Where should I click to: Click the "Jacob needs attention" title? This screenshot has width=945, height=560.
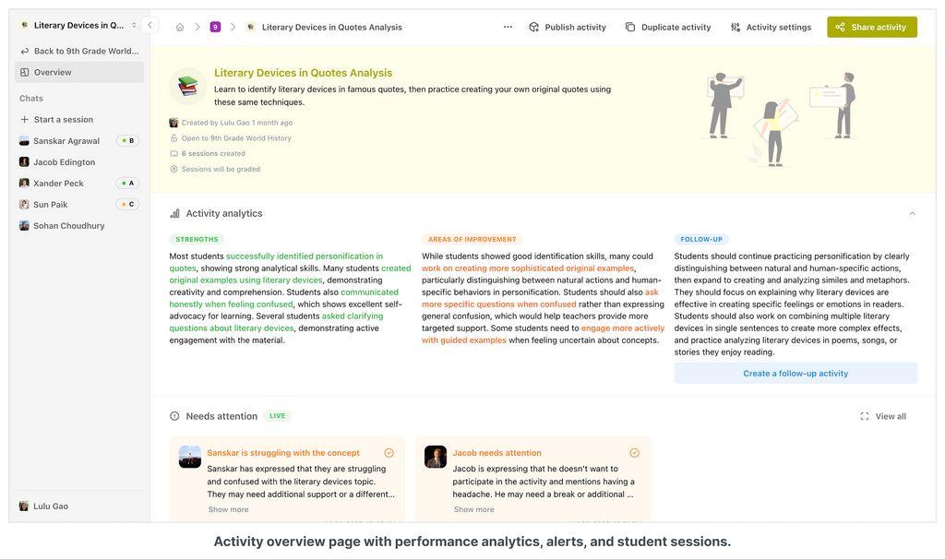pyautogui.click(x=497, y=453)
